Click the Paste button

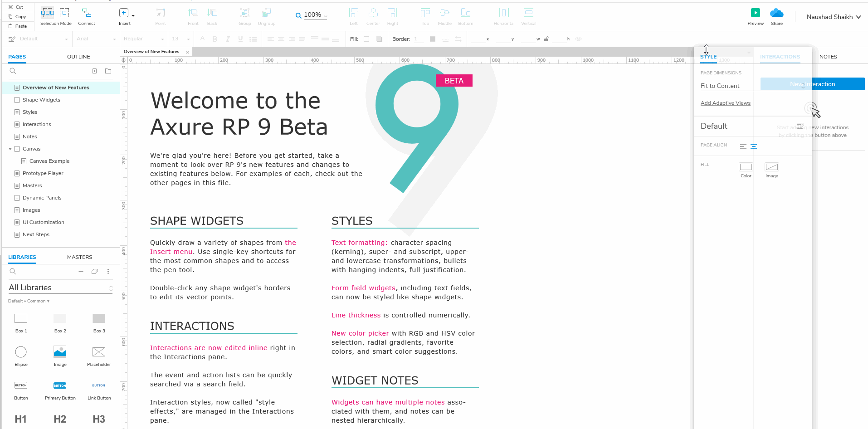click(x=18, y=26)
